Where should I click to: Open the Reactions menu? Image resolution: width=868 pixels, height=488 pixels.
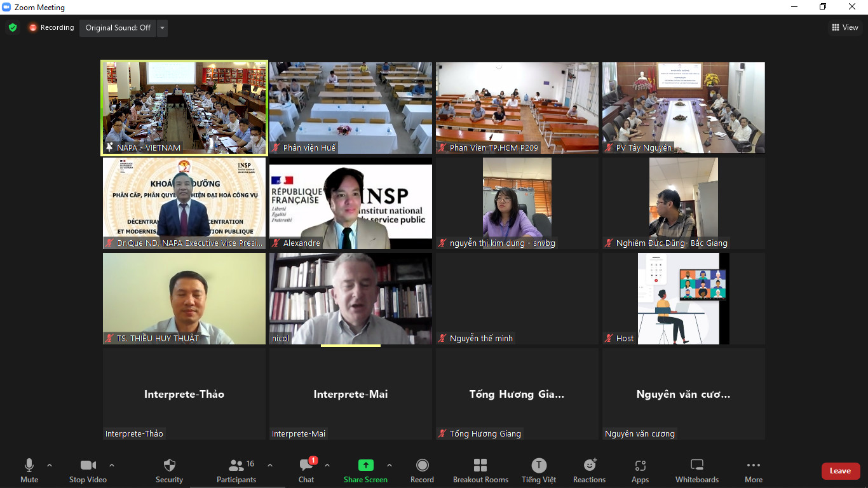589,471
